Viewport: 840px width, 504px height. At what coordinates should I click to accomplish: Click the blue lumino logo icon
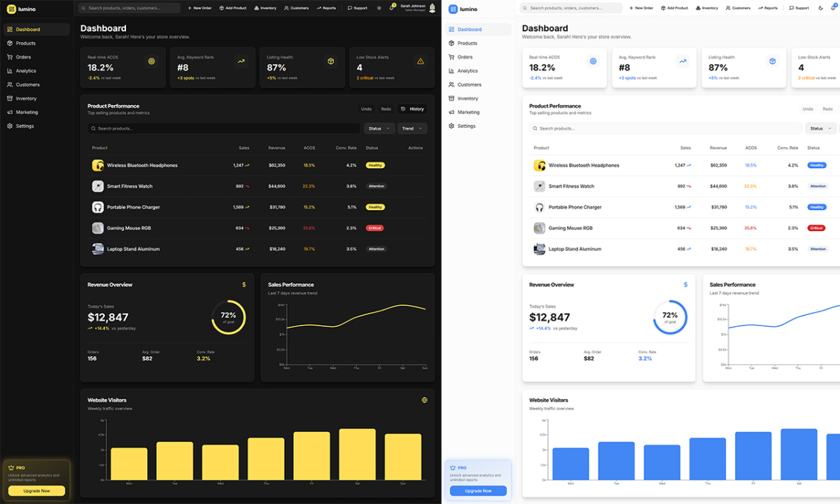click(453, 9)
